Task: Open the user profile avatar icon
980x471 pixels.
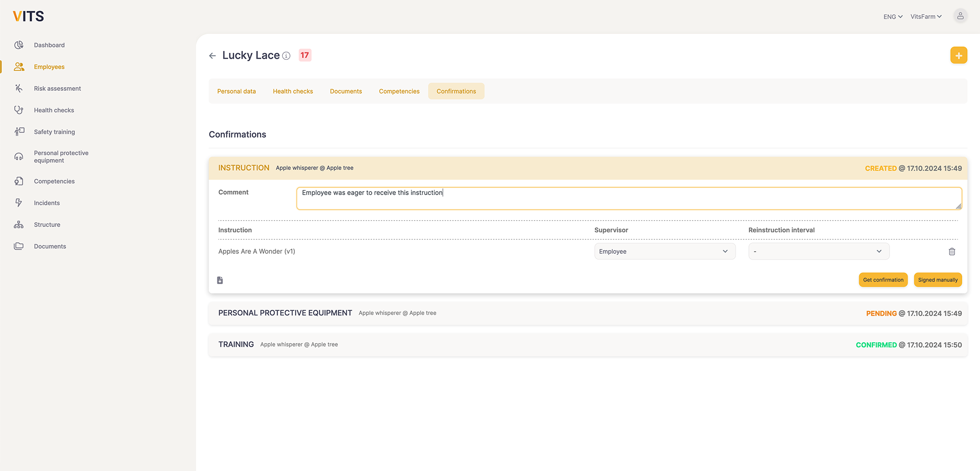Action: pyautogui.click(x=960, y=16)
